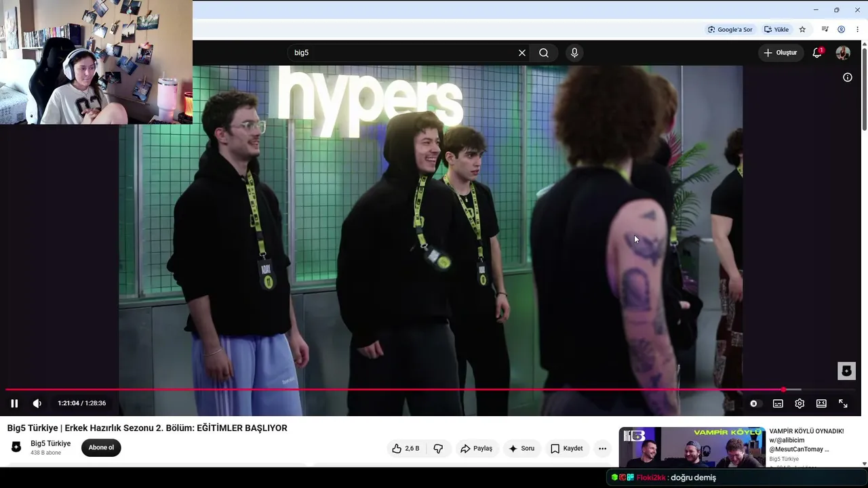Pause the playing video

click(x=14, y=403)
